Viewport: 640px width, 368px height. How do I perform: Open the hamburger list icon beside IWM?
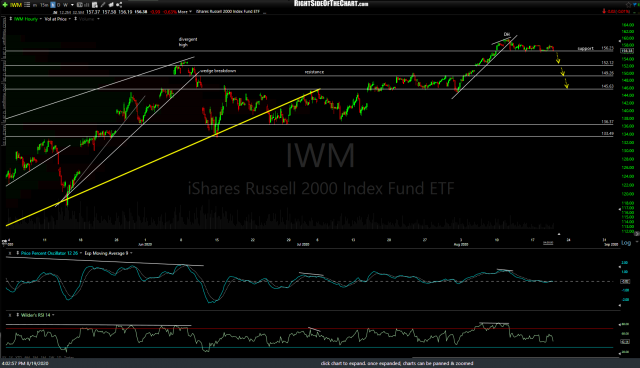[27, 4]
